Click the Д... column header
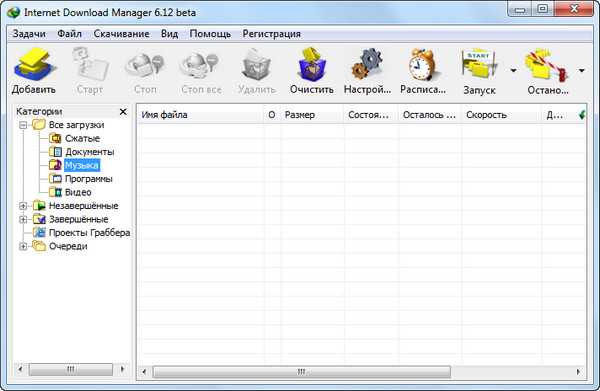This screenshot has height=391, width=600. (559, 115)
